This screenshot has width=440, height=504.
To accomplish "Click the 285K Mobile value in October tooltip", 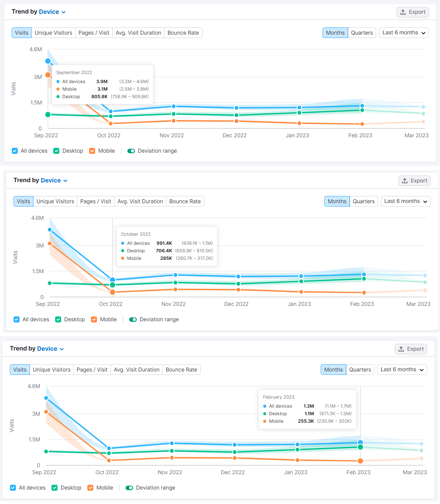I will click(x=166, y=258).
